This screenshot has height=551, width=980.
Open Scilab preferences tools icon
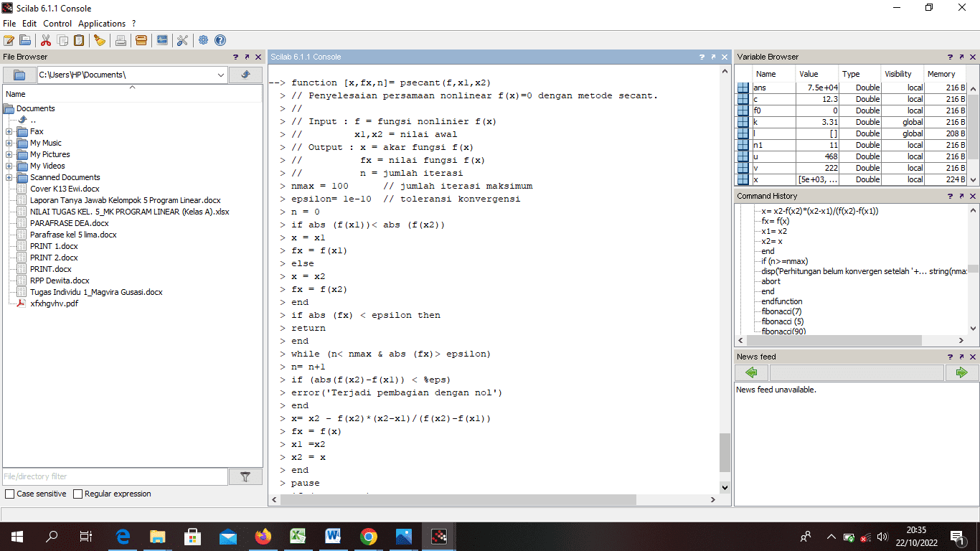tap(182, 40)
